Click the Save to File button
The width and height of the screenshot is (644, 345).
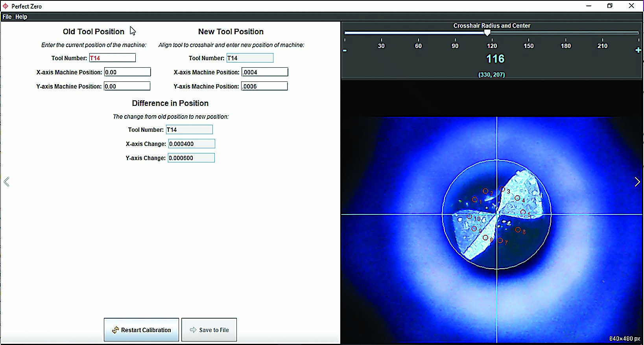tap(209, 330)
